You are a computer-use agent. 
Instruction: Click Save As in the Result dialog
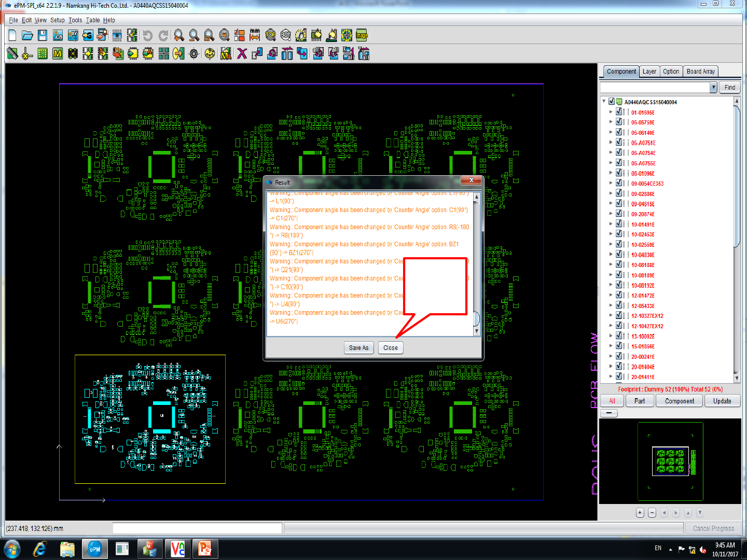coord(358,347)
